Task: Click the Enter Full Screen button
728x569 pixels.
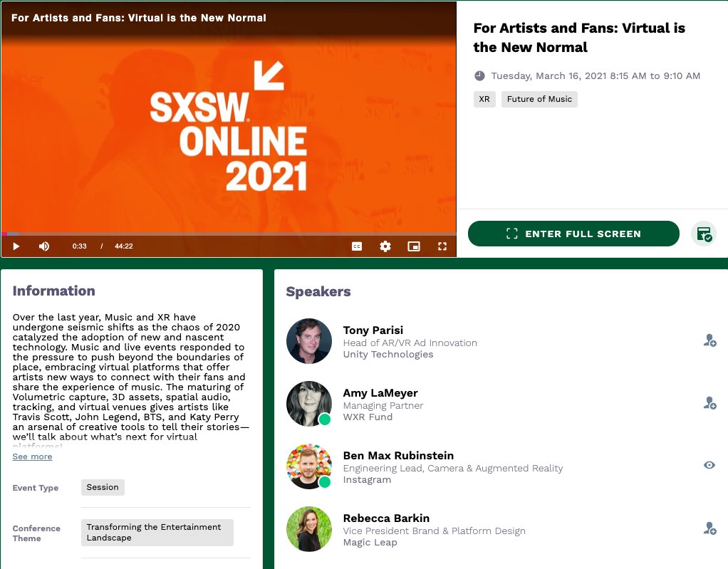Action: [573, 234]
